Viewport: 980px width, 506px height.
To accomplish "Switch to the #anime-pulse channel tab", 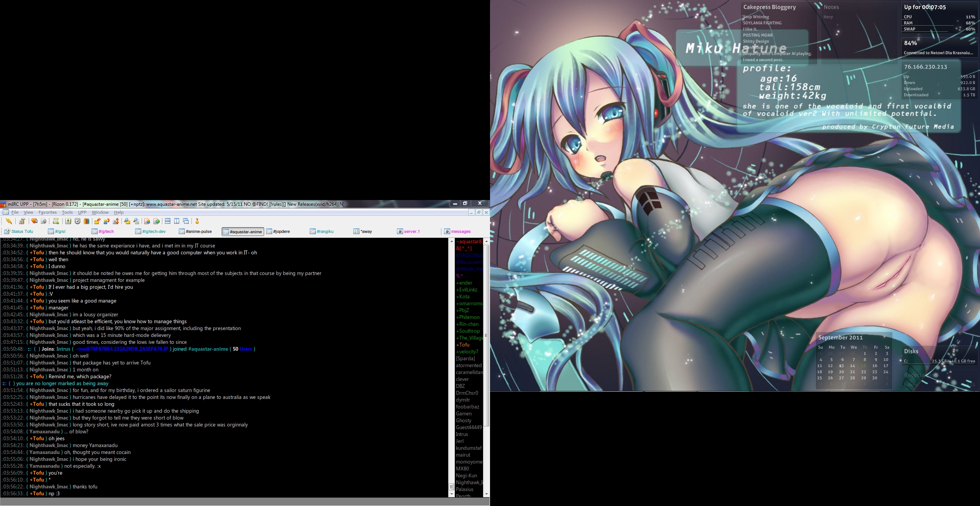I will click(195, 231).
